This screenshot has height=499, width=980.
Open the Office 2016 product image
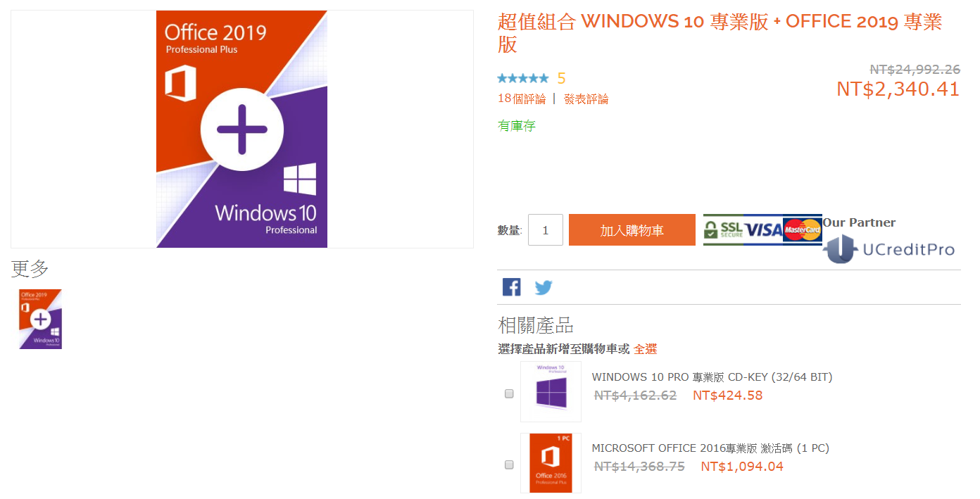[551, 463]
